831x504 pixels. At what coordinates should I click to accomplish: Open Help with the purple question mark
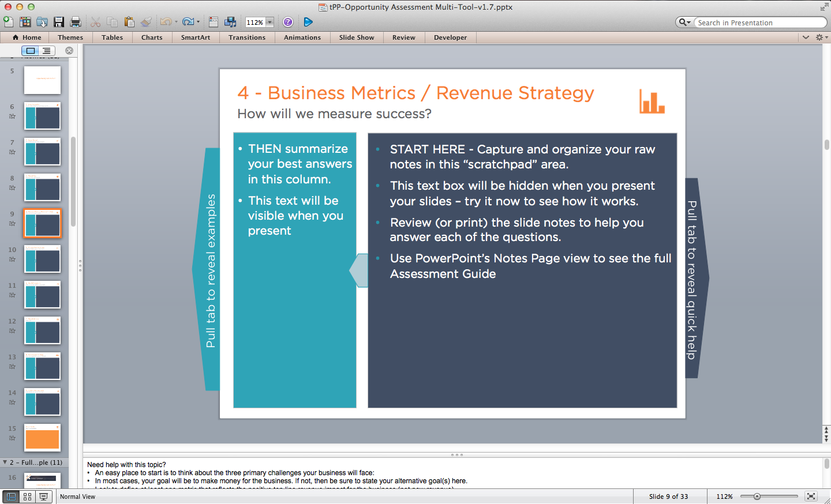pos(288,22)
